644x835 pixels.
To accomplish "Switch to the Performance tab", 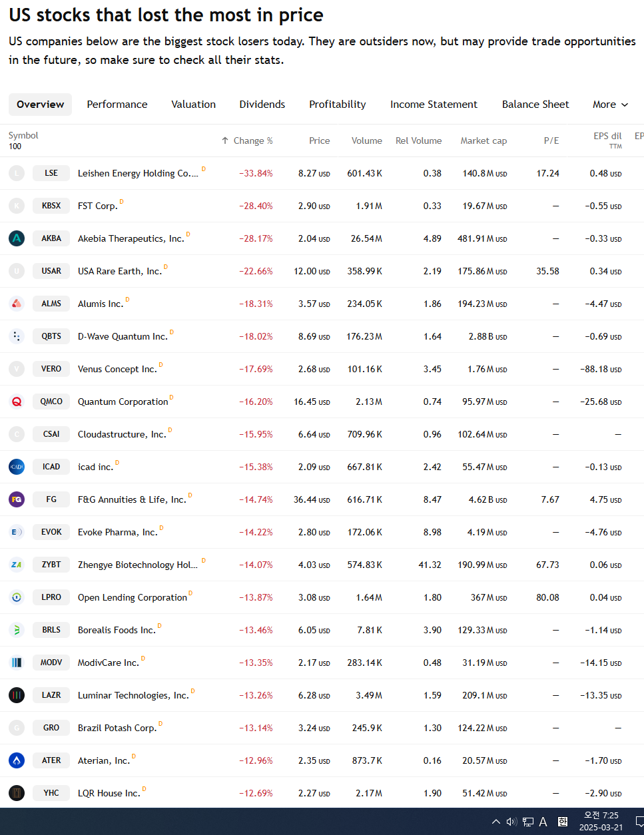I will point(117,105).
